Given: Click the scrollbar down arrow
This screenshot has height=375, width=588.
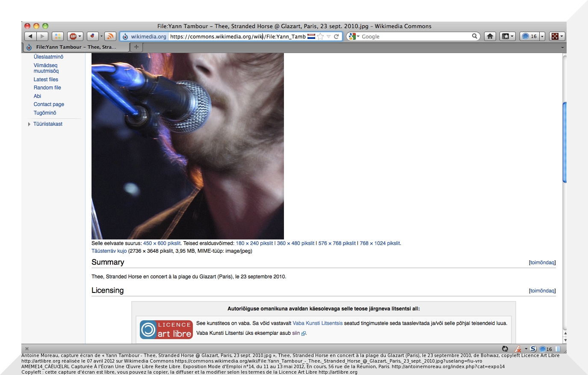Looking at the screenshot, I should click(564, 340).
